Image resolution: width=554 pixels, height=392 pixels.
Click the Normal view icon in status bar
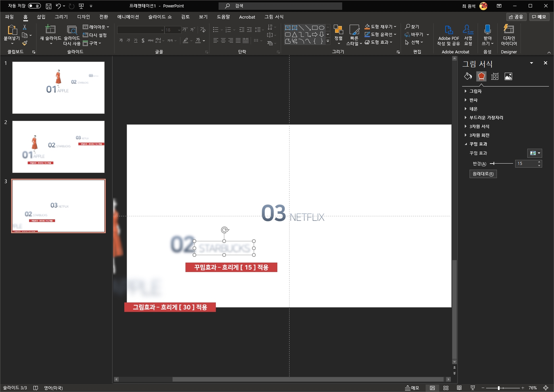432,388
